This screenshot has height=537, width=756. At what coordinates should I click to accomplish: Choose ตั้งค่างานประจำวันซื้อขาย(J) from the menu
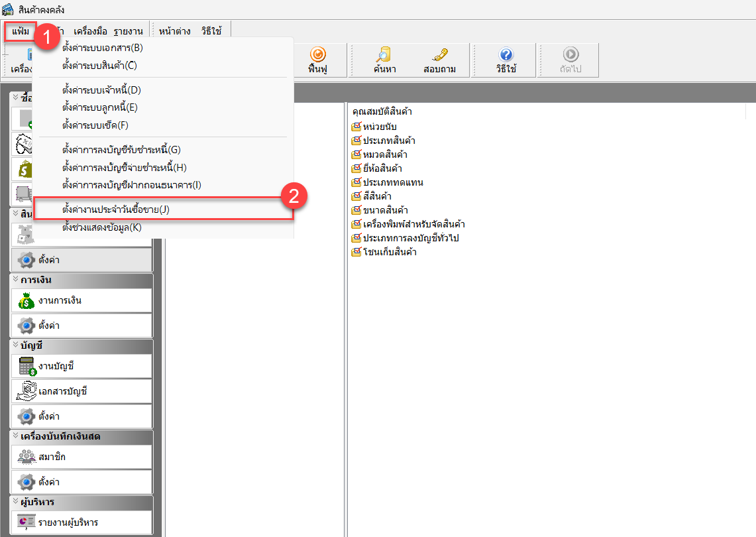point(116,209)
